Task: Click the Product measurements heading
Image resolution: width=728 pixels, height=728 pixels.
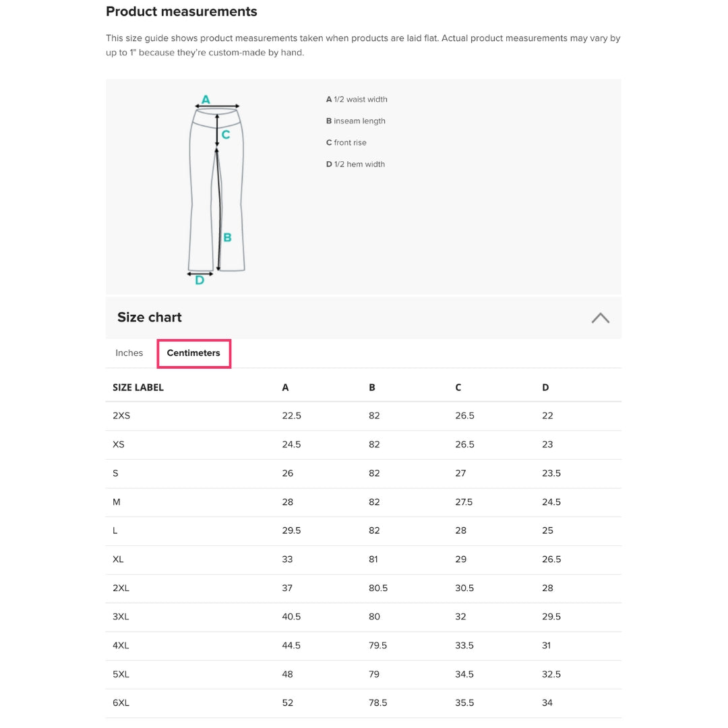Action: (181, 11)
